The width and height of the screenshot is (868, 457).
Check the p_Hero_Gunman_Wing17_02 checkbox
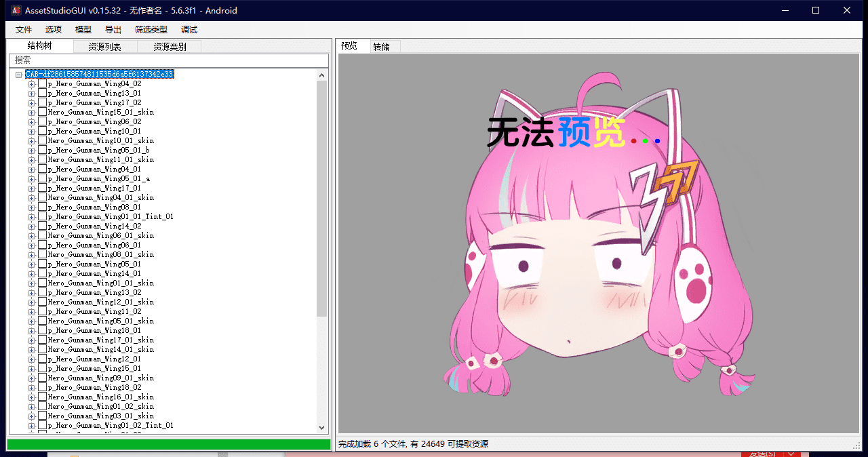point(42,103)
